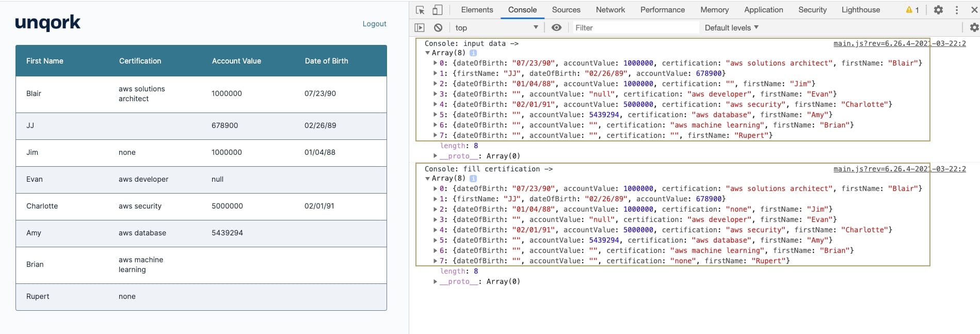The width and height of the screenshot is (980, 334).
Task: Open the Performance tab
Action: tap(663, 10)
